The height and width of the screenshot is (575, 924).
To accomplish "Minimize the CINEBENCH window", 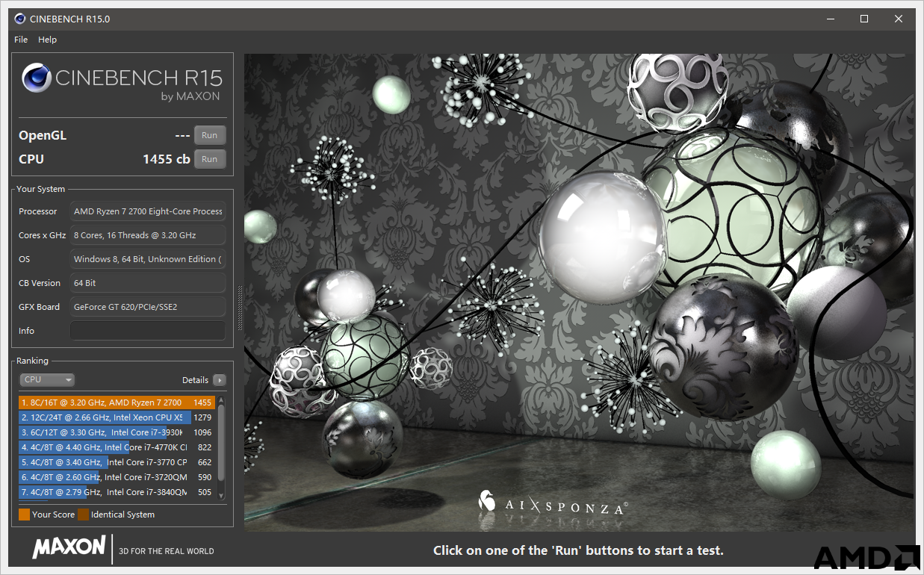I will [830, 19].
